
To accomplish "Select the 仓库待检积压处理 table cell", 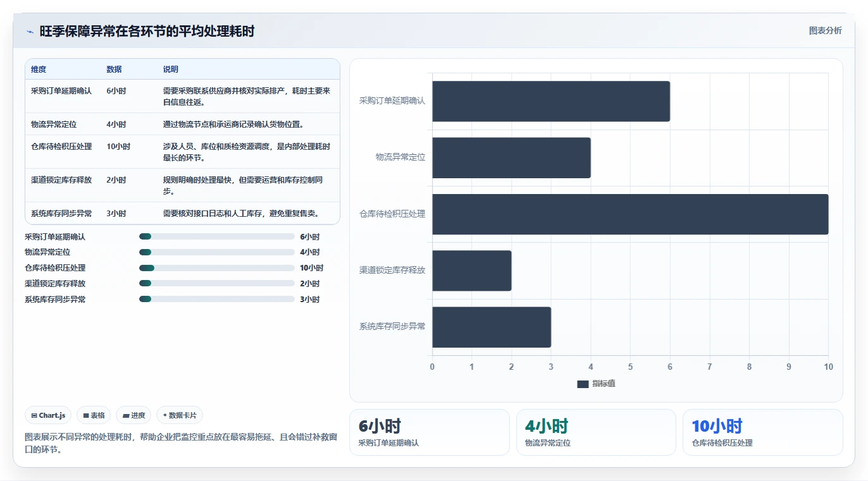I will point(61,147).
